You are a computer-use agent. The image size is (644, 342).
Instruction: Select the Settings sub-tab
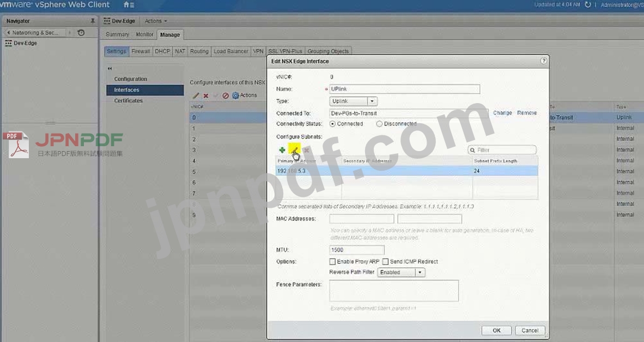117,51
